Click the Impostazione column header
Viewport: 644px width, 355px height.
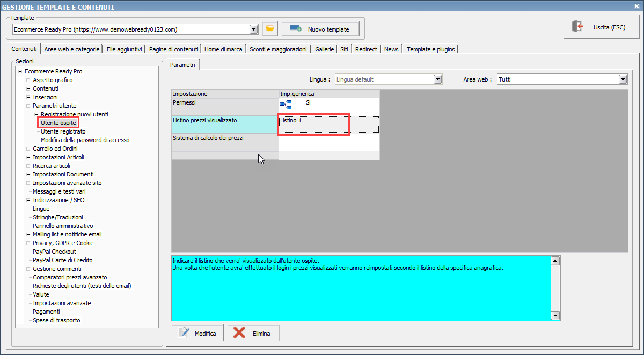coord(225,94)
